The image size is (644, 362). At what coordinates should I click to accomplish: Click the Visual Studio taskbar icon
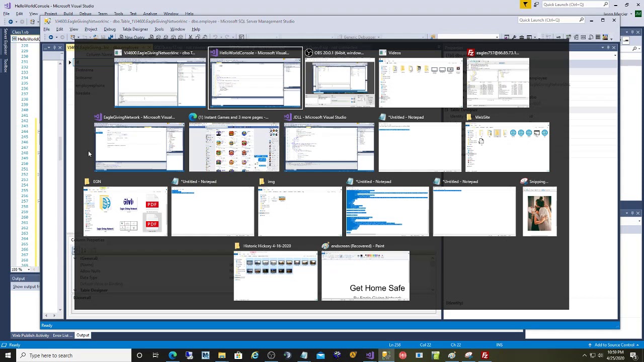click(x=370, y=355)
